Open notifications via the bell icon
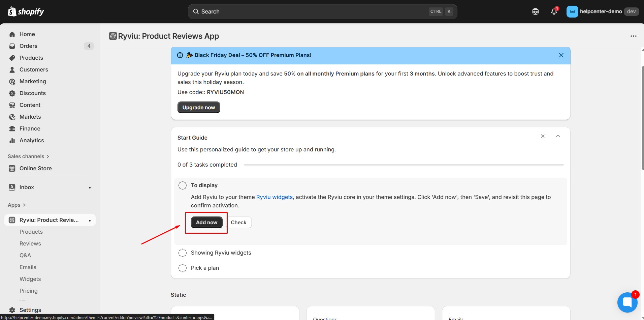Image resolution: width=644 pixels, height=320 pixels. point(554,11)
